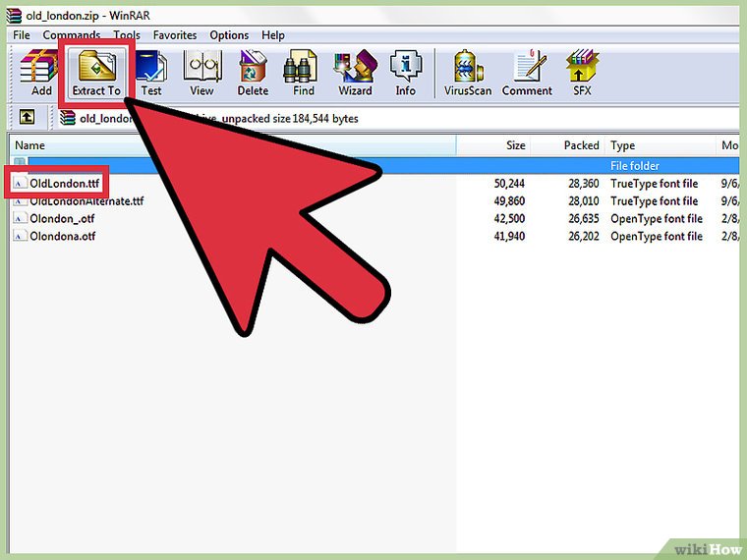The image size is (747, 560).
Task: Open the Help menu
Action: 272,35
